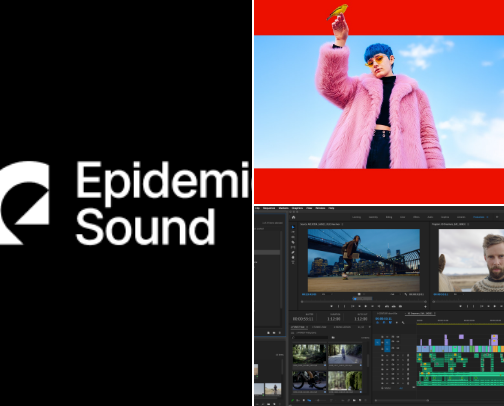
Task: Click the yellow work area bar in timeline
Action: point(460,324)
